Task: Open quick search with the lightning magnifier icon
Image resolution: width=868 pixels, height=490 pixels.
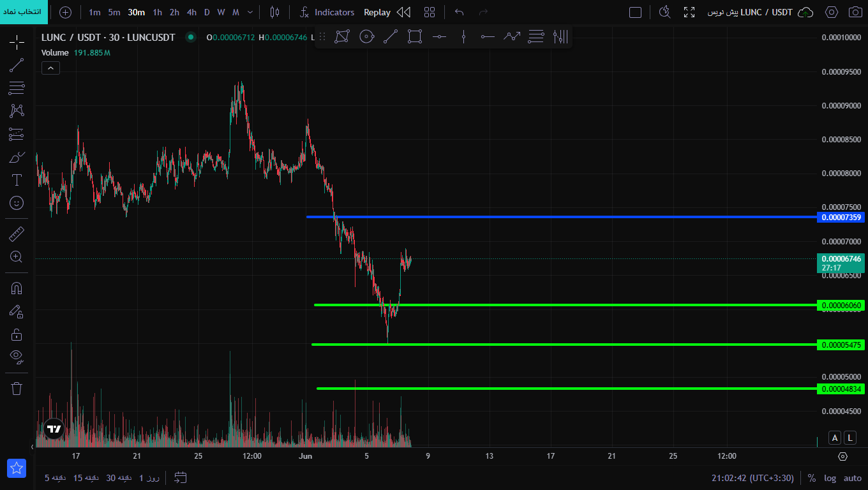Action: click(x=664, y=12)
